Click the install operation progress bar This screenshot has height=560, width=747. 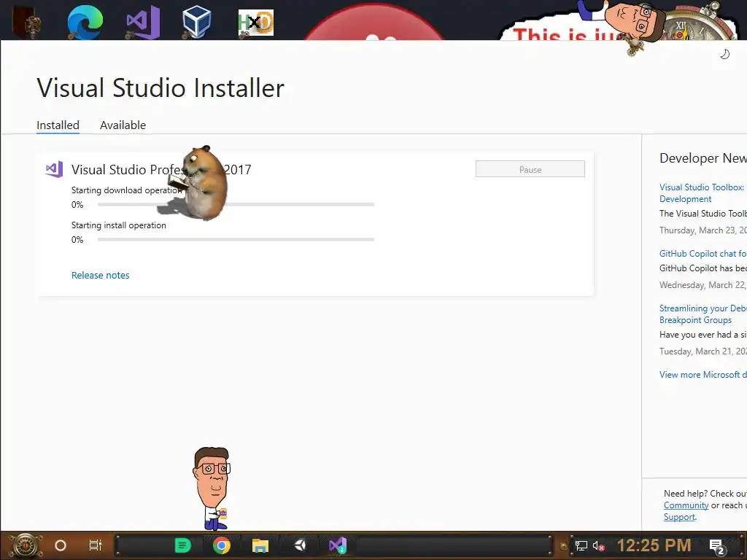pos(236,239)
